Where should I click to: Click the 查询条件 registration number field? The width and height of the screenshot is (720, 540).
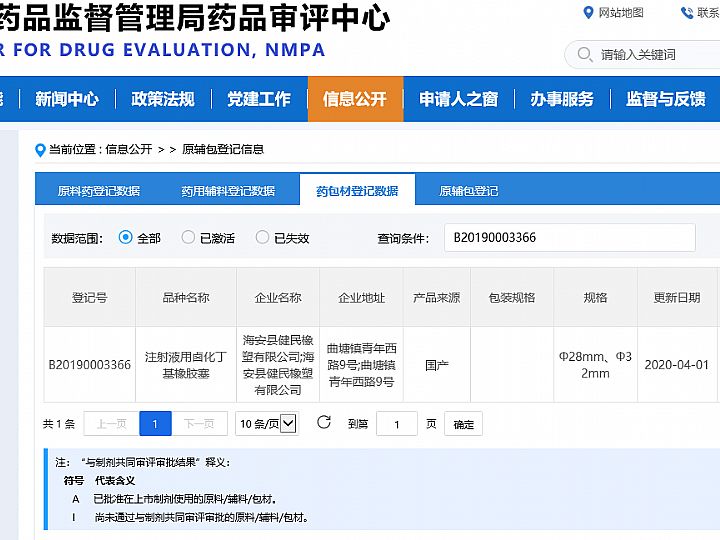(x=569, y=238)
